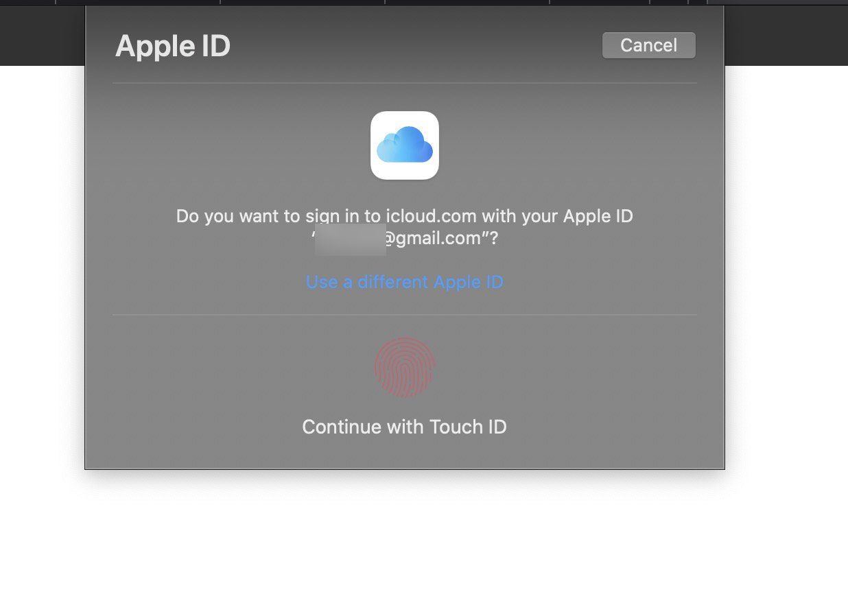Click the Continue with Touch ID label
This screenshot has height=616, width=848.
click(x=405, y=427)
